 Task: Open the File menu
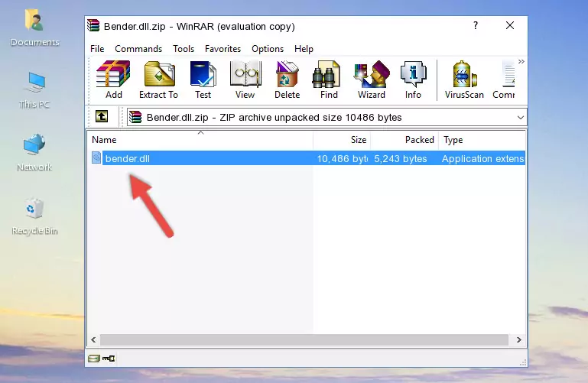pos(97,49)
